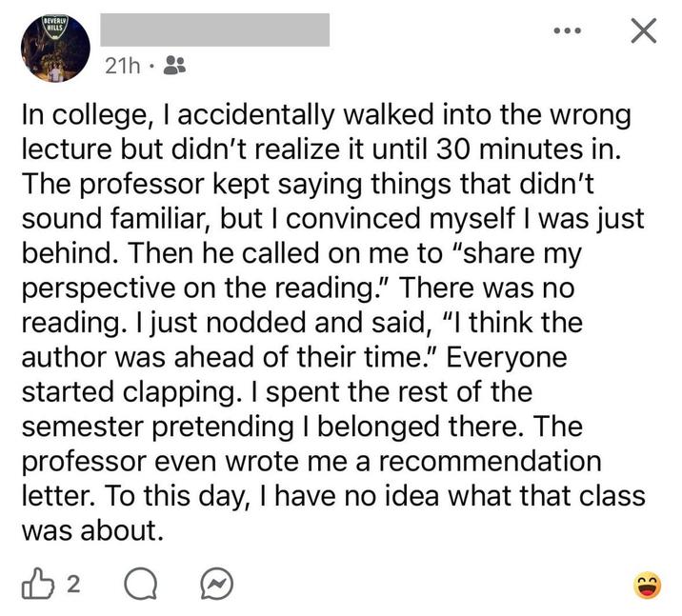The width and height of the screenshot is (682, 616).
Task: View who reacted via the count 2
Action: coord(74,585)
